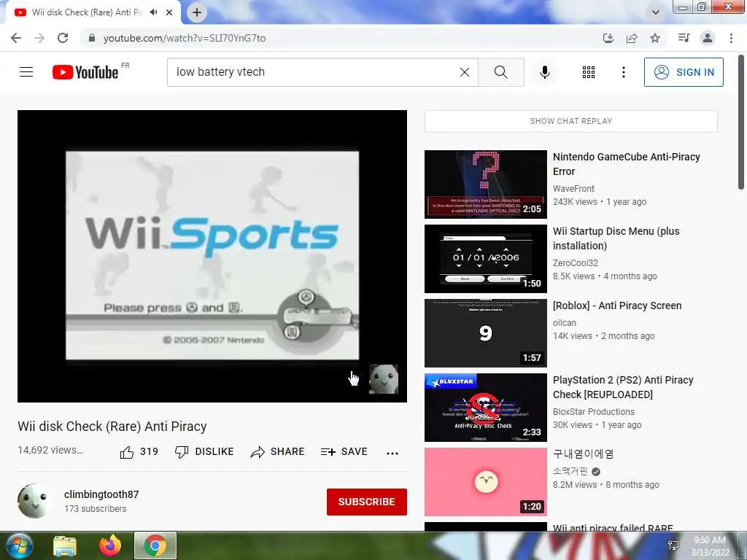Open a new tab
This screenshot has width=747, height=560.
coord(197,12)
